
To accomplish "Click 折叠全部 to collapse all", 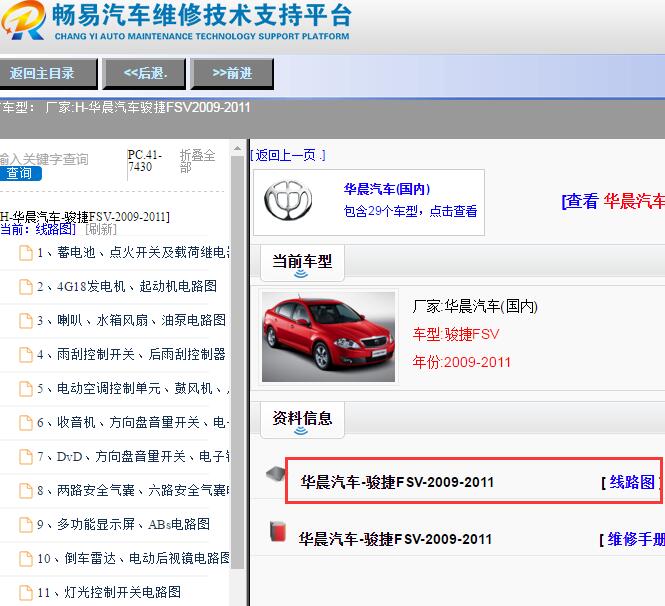I will (x=197, y=161).
